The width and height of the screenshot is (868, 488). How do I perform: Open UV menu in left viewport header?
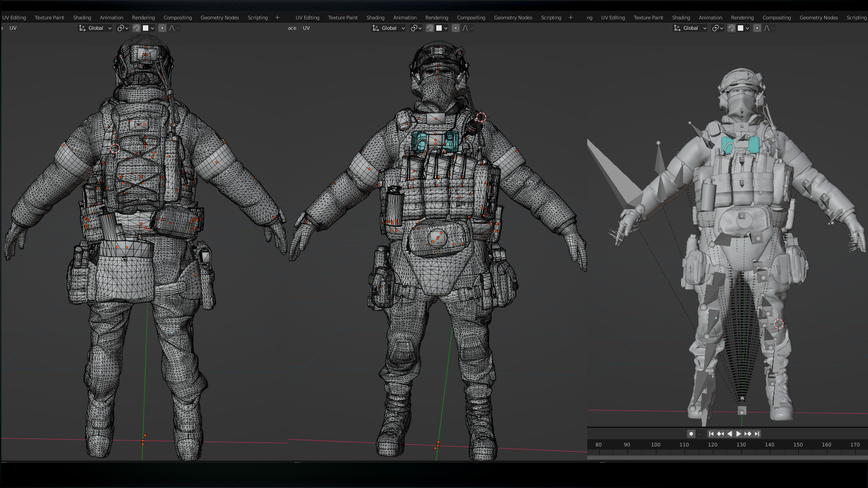click(x=13, y=28)
